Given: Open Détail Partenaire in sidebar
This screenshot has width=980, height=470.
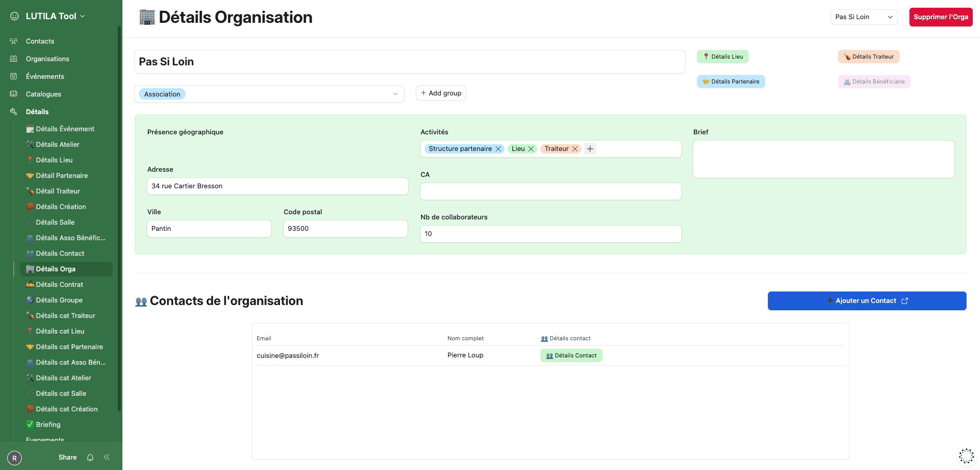Looking at the screenshot, I should point(66,175).
